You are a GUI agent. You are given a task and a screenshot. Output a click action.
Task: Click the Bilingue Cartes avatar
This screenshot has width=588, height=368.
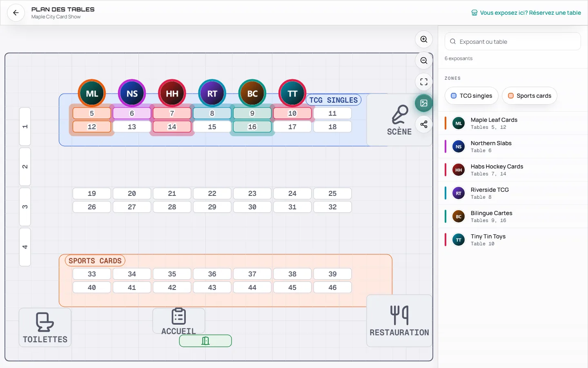tap(459, 216)
